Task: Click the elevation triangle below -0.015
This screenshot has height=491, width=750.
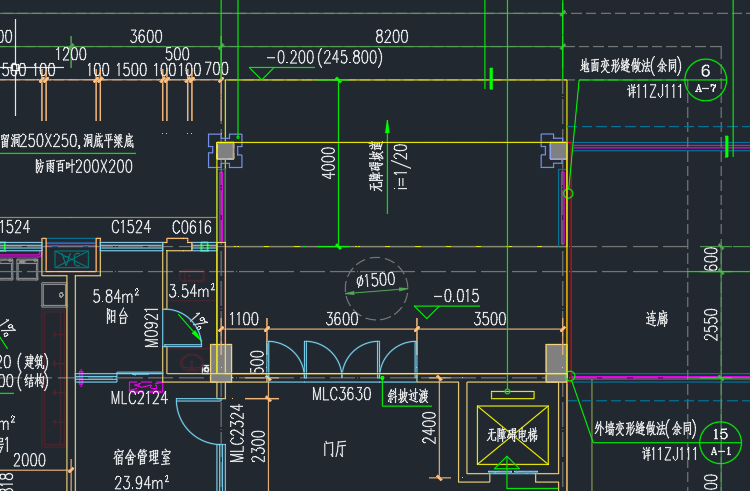Action: (427, 312)
